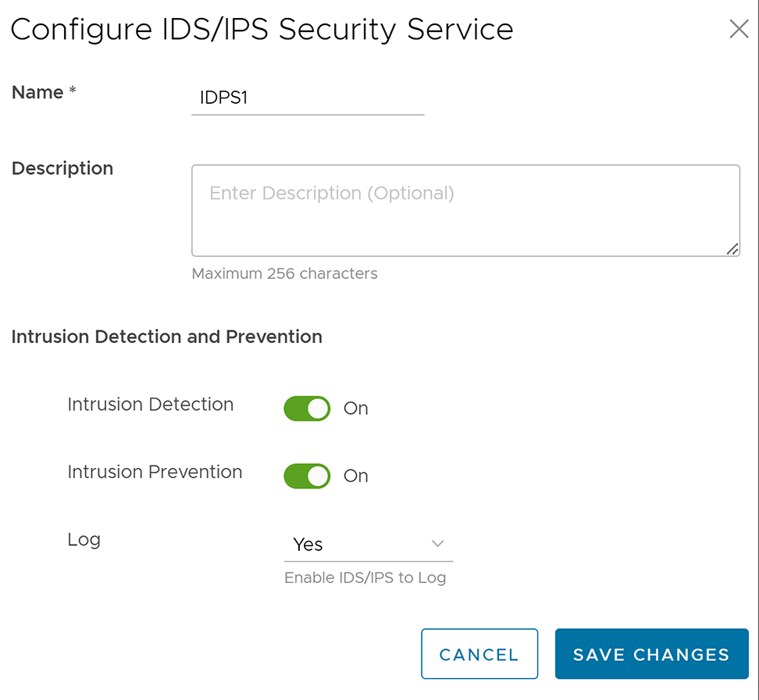Click the Intrusion Detection and Prevention heading
Viewport: 759px width, 700px height.
click(x=167, y=337)
